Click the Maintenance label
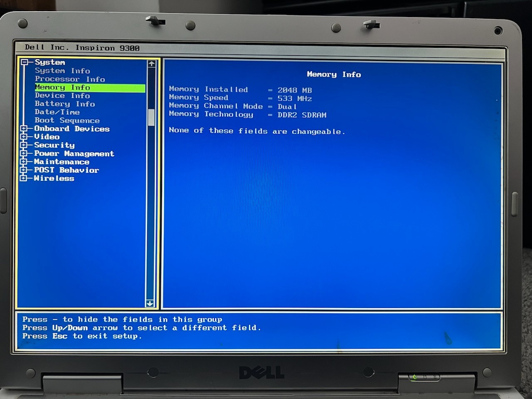This screenshot has height=399, width=532. [62, 162]
